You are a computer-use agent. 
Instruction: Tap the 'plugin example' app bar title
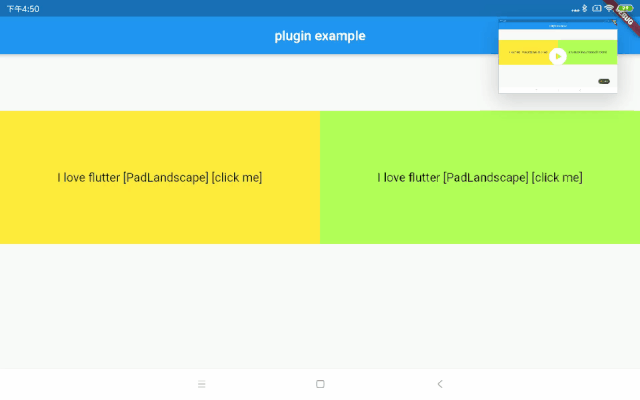coord(320,36)
